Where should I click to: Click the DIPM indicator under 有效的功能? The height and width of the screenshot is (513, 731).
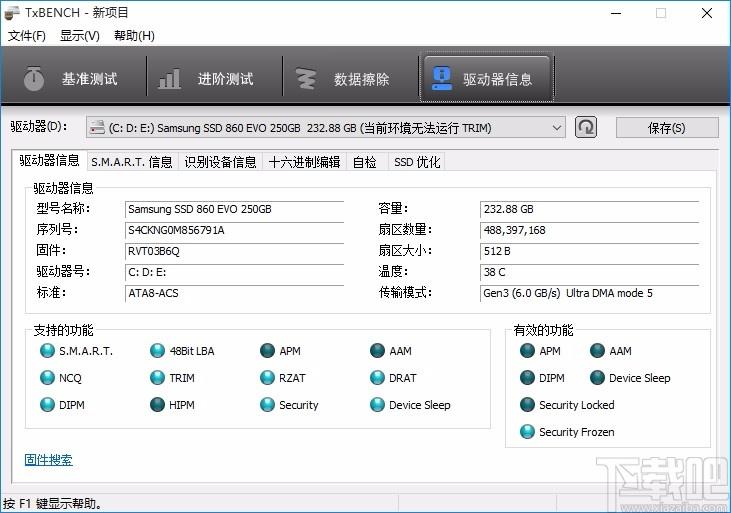[x=527, y=378]
